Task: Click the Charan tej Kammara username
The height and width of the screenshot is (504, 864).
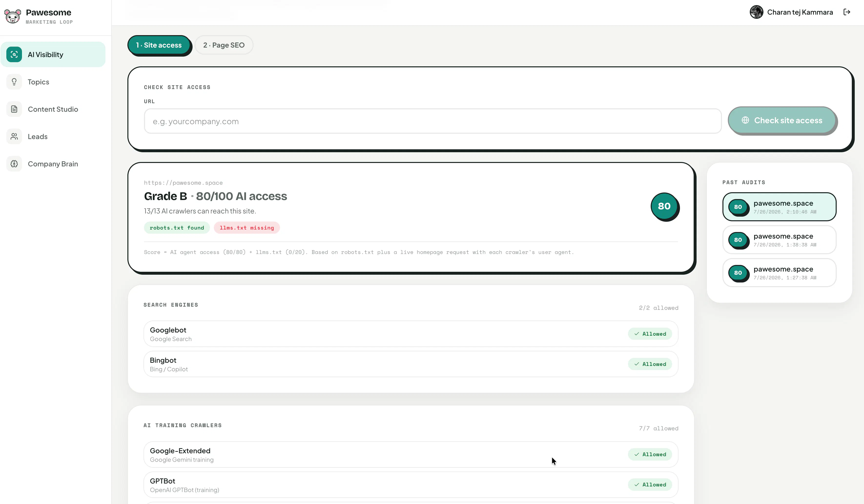Action: [x=800, y=12]
